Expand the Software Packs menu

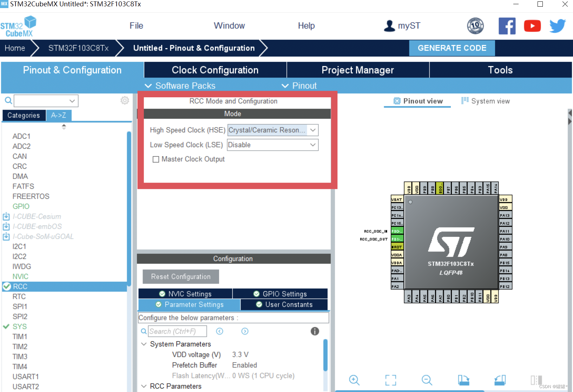click(180, 86)
